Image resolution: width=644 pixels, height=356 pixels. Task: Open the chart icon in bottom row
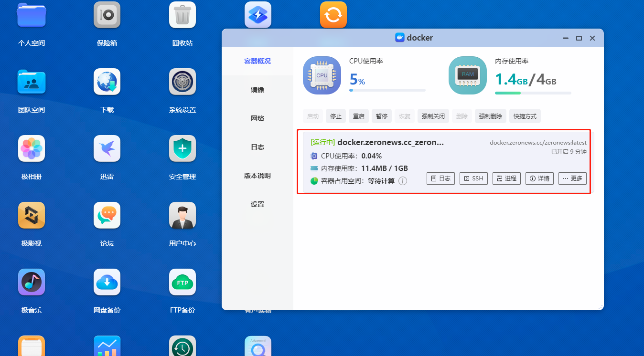point(107,346)
